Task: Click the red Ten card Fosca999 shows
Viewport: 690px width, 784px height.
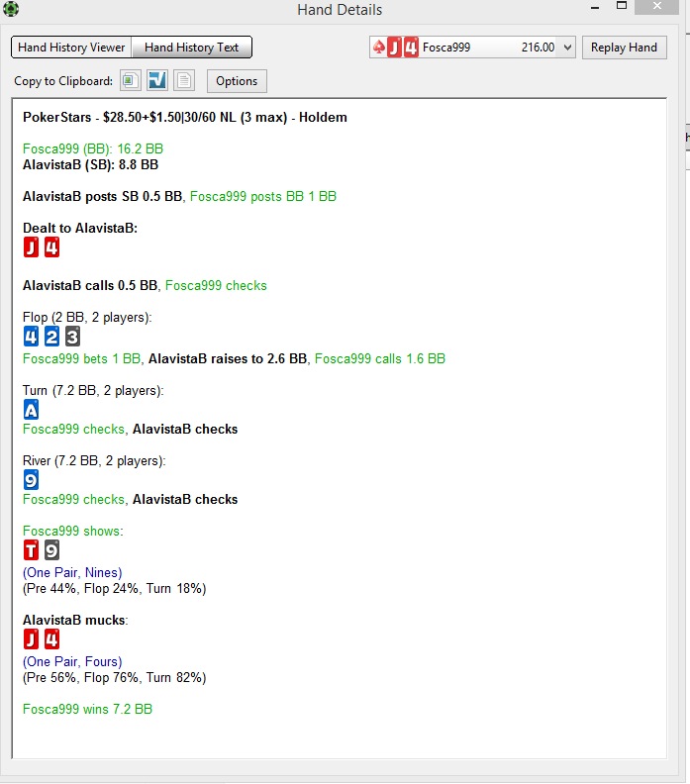Action: (x=31, y=550)
